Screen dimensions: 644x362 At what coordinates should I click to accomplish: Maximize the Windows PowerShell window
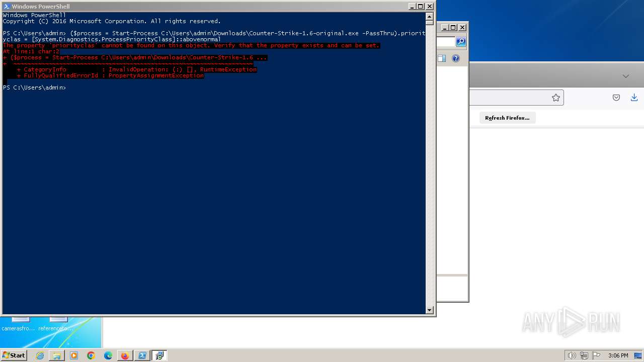coord(421,7)
